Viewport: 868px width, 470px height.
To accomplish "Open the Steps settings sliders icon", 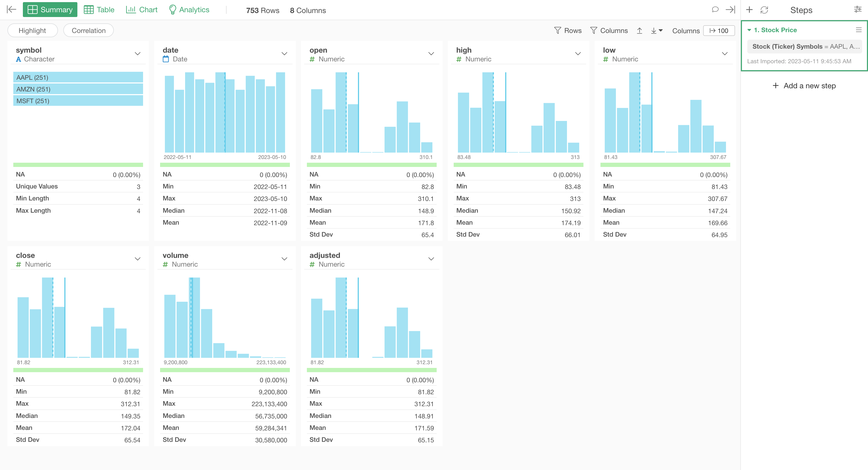I will 858,9.
